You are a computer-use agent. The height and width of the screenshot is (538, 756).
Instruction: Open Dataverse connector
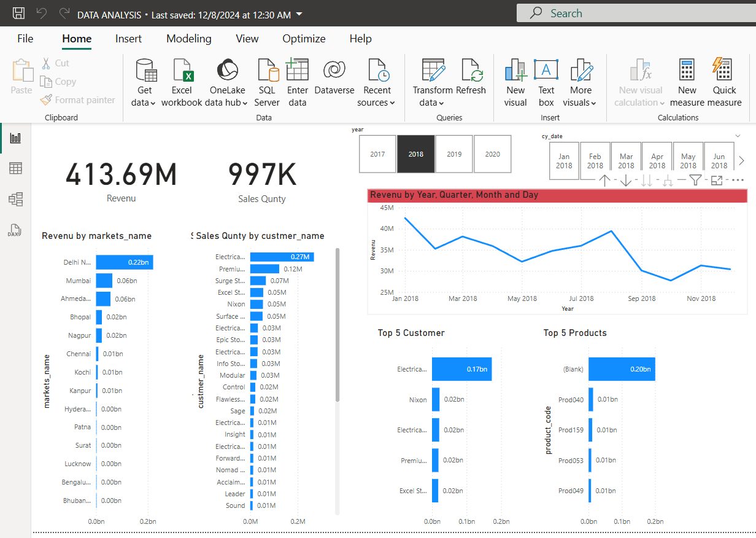[334, 83]
